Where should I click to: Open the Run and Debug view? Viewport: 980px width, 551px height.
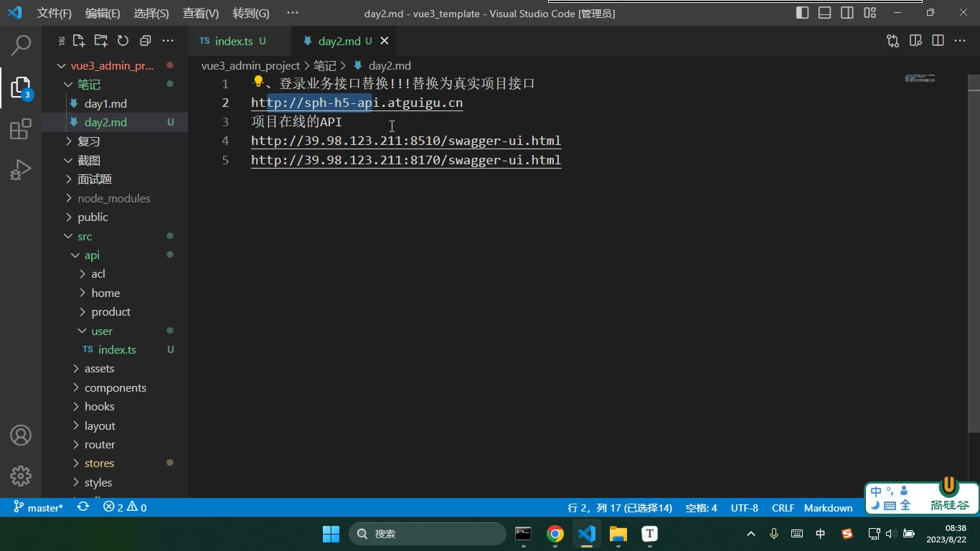21,170
